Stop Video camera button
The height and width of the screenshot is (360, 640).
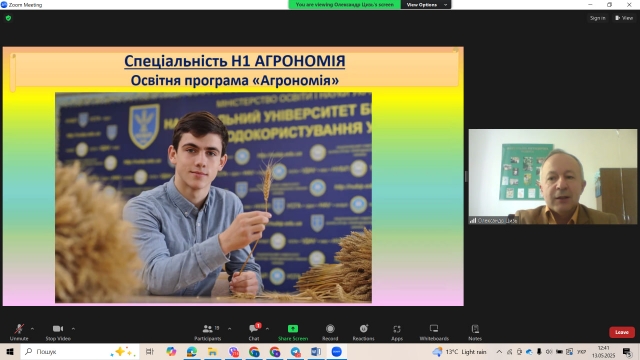(x=58, y=332)
